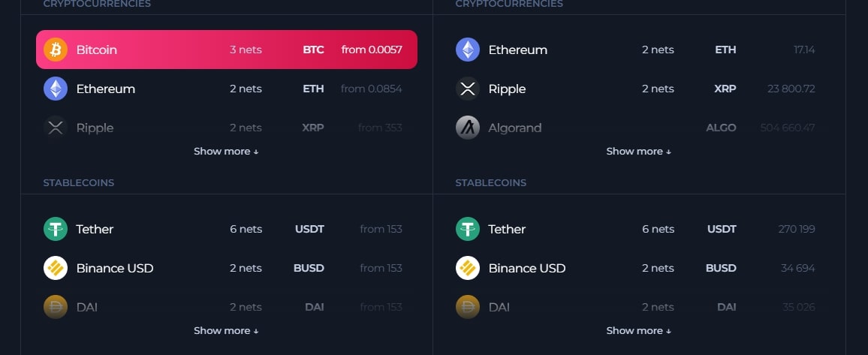Show more stablecoins in the left panel
Screen dimensions: 868x355
(x=226, y=330)
